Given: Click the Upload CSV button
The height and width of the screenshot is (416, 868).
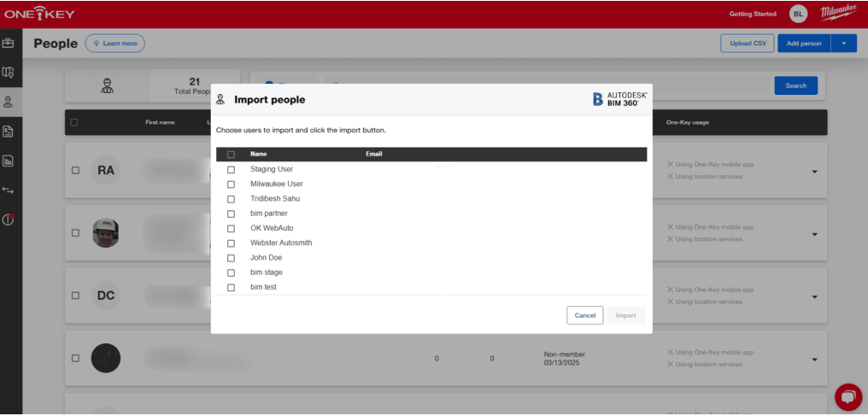Looking at the screenshot, I should (747, 44).
